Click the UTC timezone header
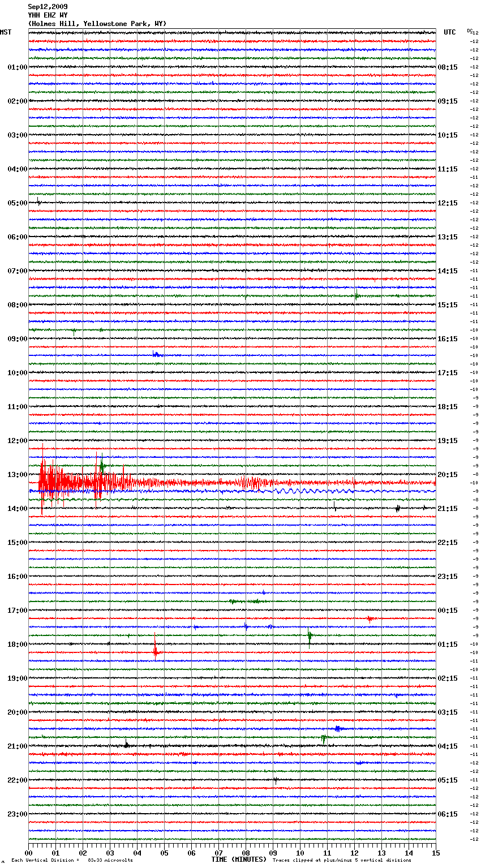 [x=449, y=32]
